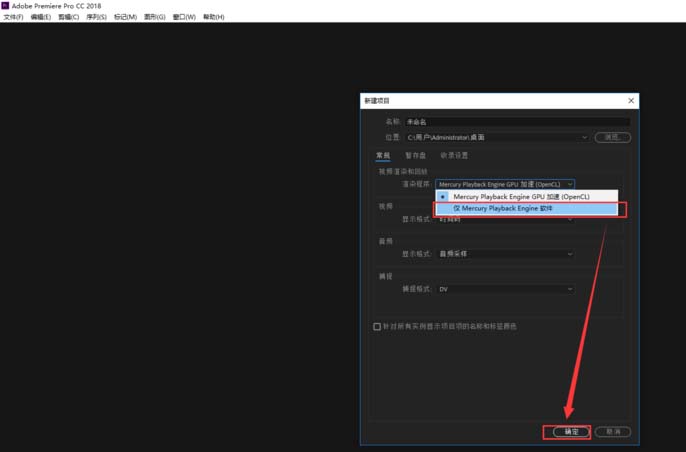This screenshot has height=452, width=686.
Task: Open the 捕捉格式 DV dropdown
Action: [506, 289]
